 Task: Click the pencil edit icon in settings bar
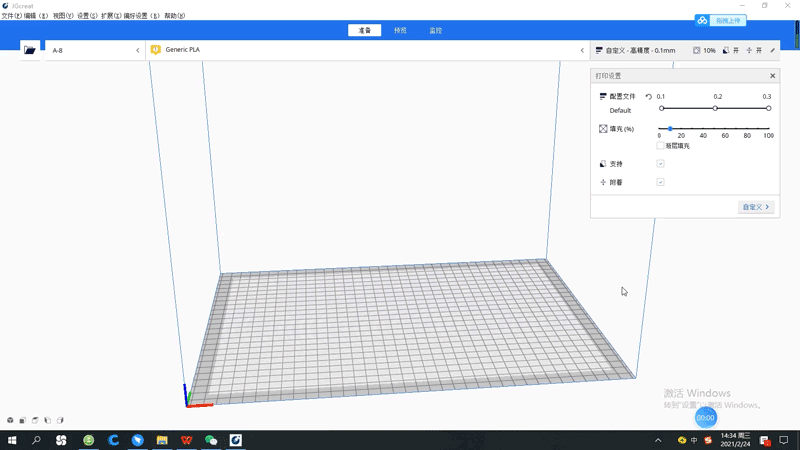click(x=772, y=50)
